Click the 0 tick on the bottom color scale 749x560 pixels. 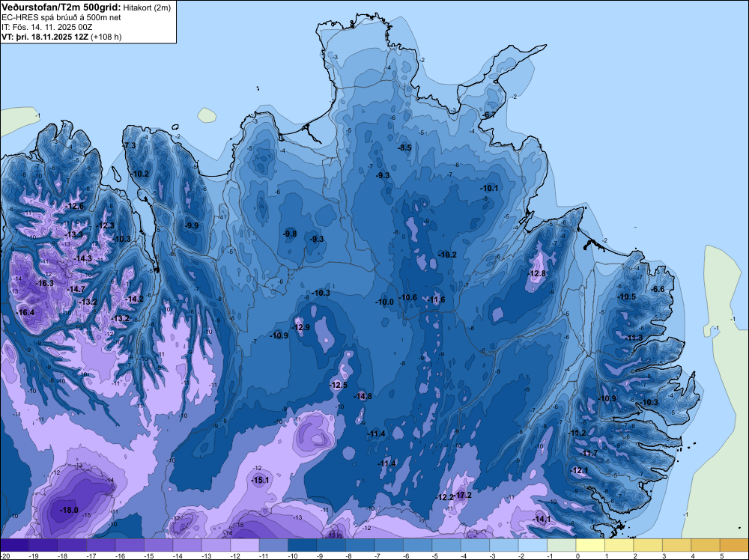[577, 556]
